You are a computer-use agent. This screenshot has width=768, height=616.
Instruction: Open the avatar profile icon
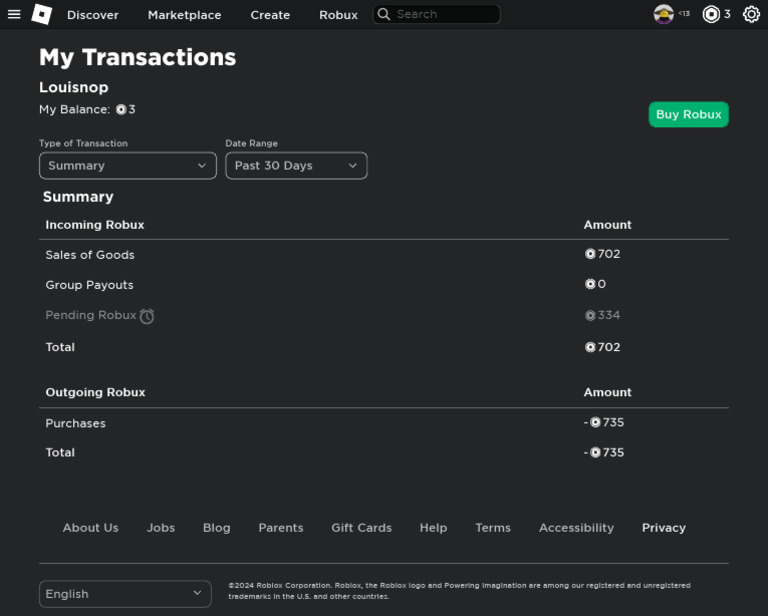pos(664,14)
